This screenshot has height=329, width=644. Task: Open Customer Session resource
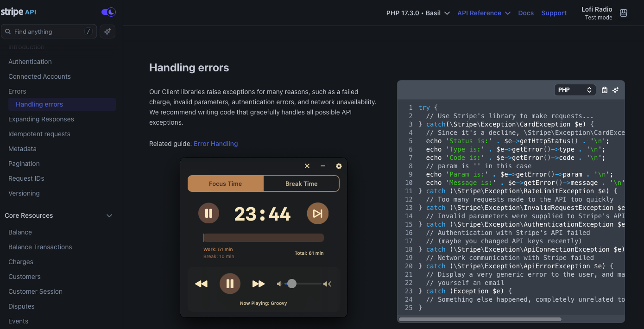pos(35,291)
